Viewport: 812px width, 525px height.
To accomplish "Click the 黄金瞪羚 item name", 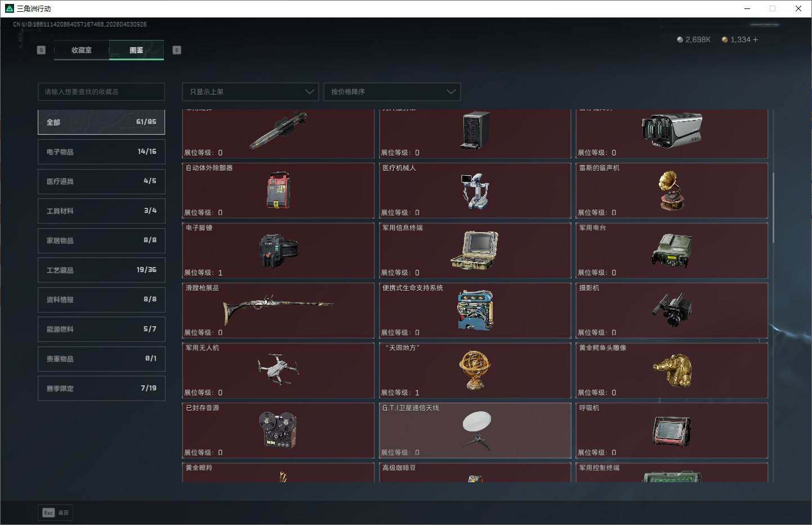I will tap(199, 468).
